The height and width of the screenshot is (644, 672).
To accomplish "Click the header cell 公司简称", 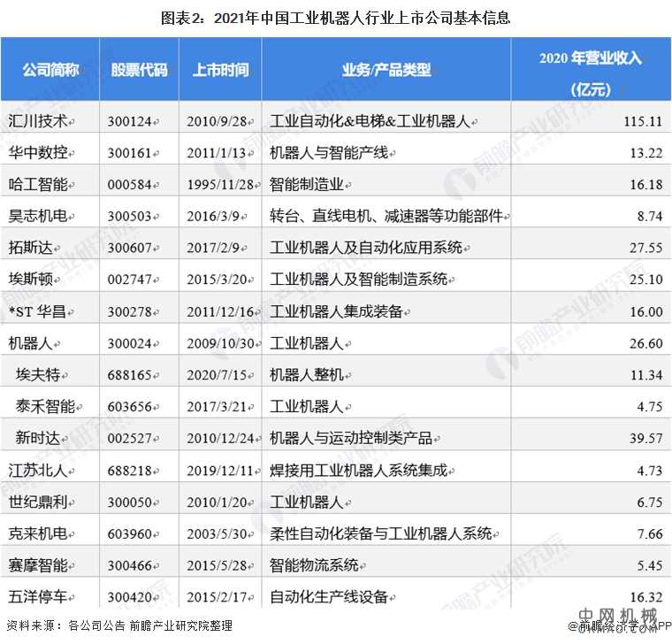I will click(x=50, y=70).
